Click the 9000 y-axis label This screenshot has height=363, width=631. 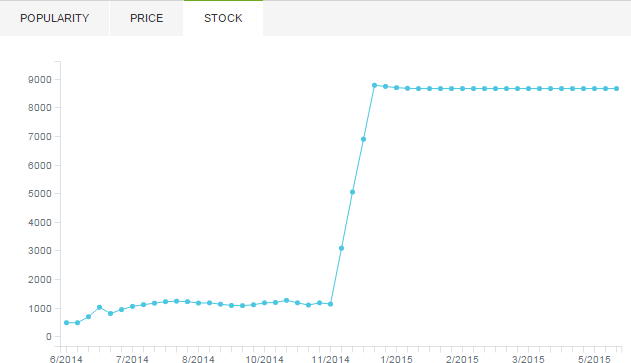[40, 80]
